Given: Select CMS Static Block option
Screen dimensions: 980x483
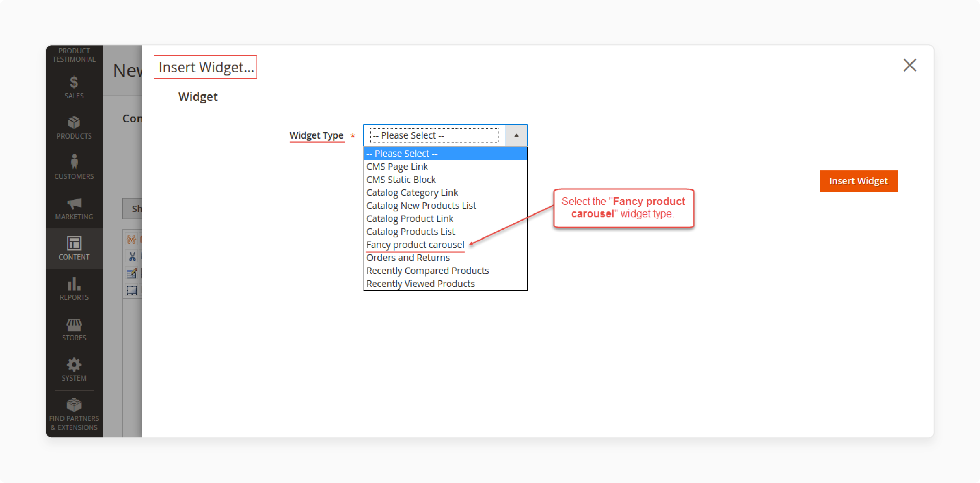Looking at the screenshot, I should pyautogui.click(x=445, y=179).
